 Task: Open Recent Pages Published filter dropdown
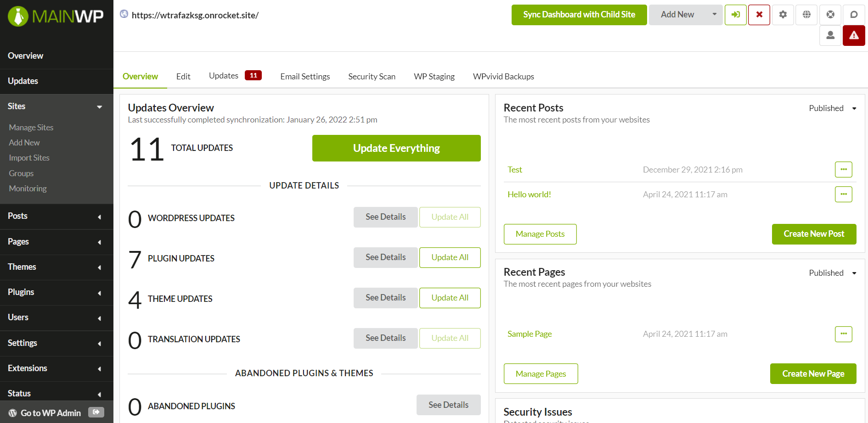[x=833, y=273]
